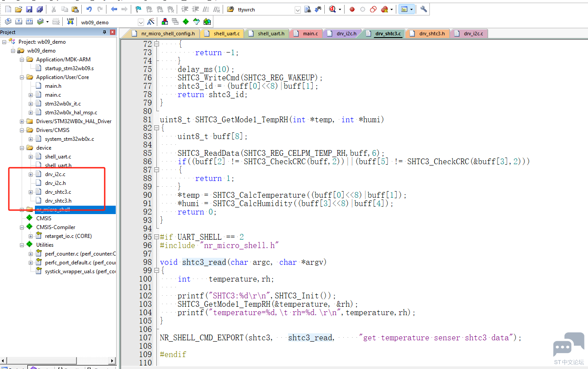Open Manage Project Items
Viewport: 588px width, 369px height.
coord(165,22)
